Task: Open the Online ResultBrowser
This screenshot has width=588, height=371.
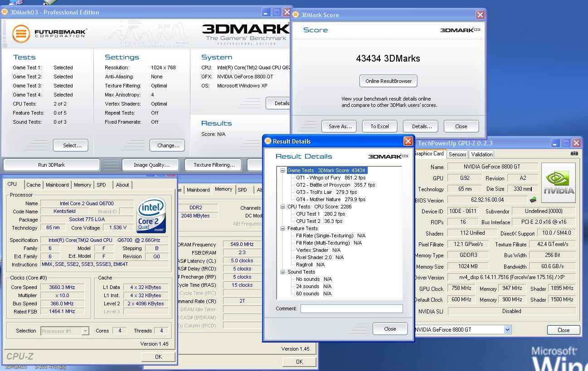Action: click(389, 81)
